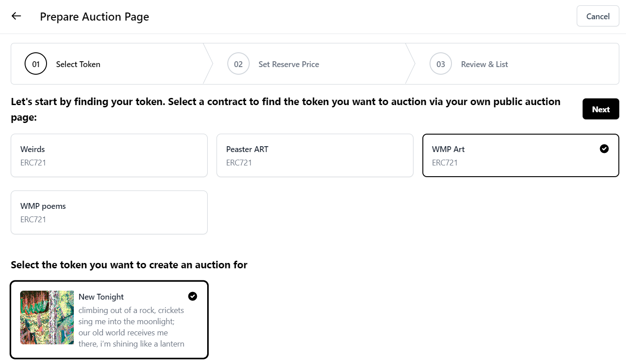Image resolution: width=626 pixels, height=364 pixels.
Task: Click the back arrow icon
Action: (x=17, y=16)
